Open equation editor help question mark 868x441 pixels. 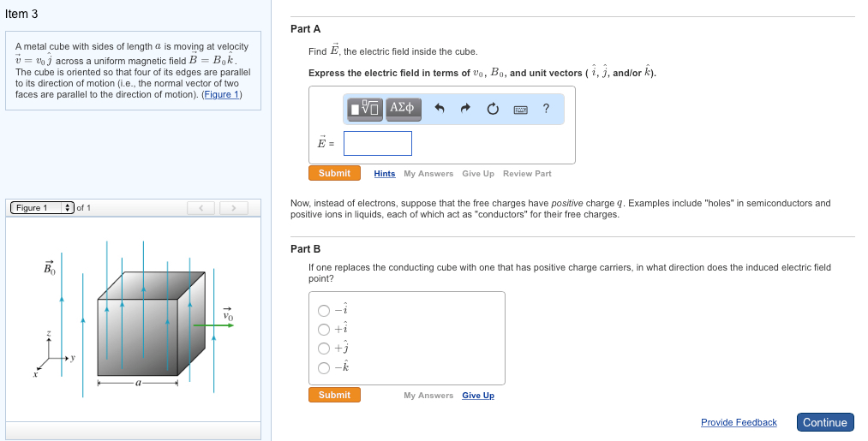[x=547, y=108]
